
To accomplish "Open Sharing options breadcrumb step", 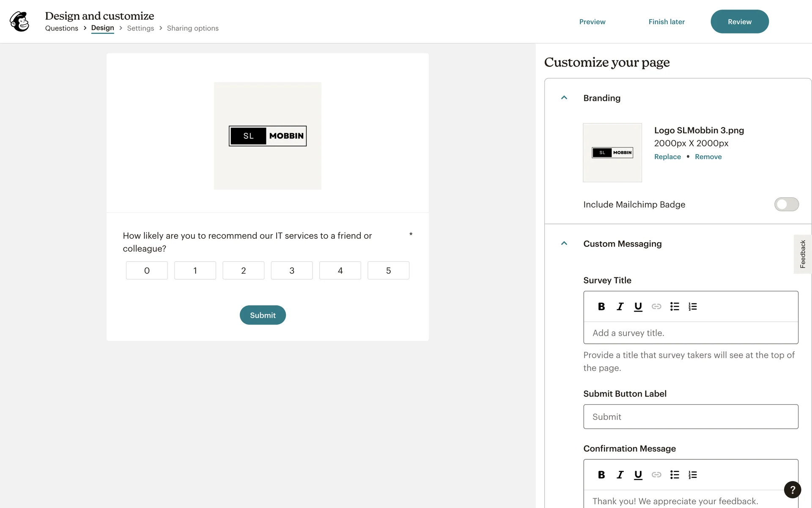I will click(x=192, y=28).
